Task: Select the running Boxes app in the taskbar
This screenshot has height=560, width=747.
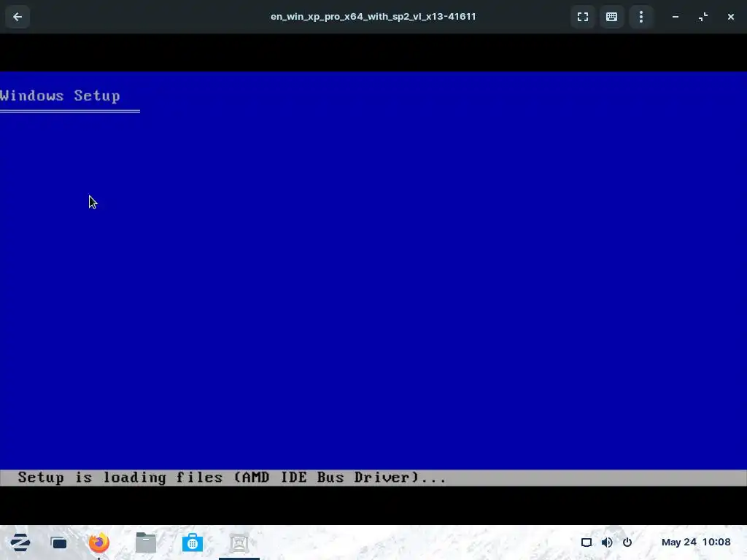Action: click(x=239, y=542)
